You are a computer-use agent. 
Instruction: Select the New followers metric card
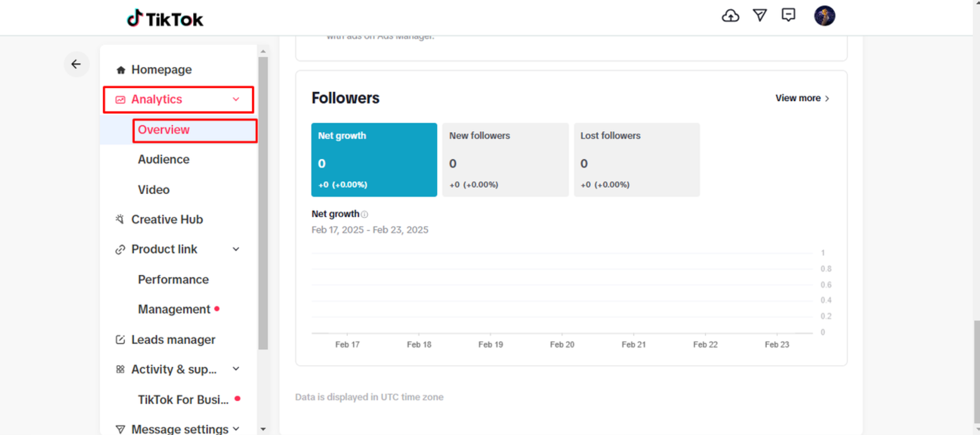[x=505, y=160]
